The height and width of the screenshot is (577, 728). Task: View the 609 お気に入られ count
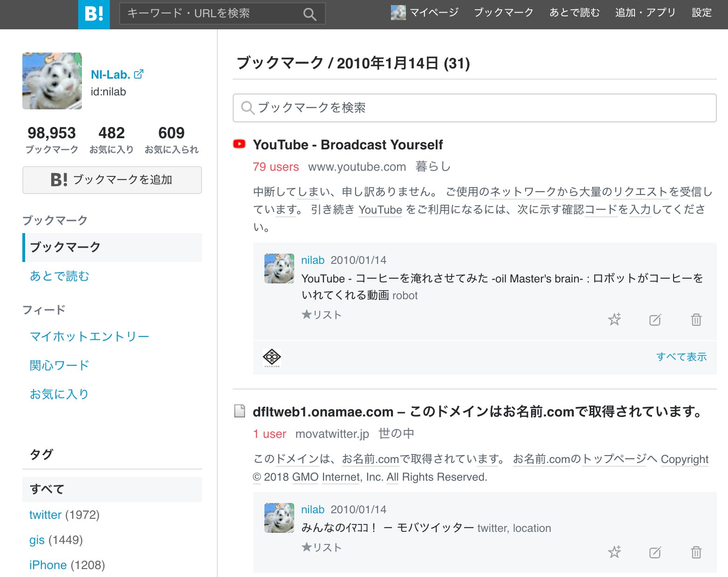click(171, 140)
